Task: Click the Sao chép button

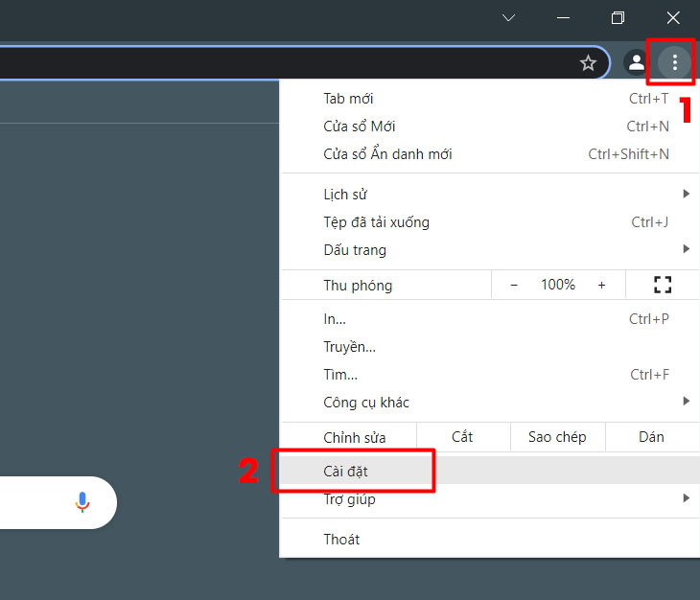Action: coord(557,437)
